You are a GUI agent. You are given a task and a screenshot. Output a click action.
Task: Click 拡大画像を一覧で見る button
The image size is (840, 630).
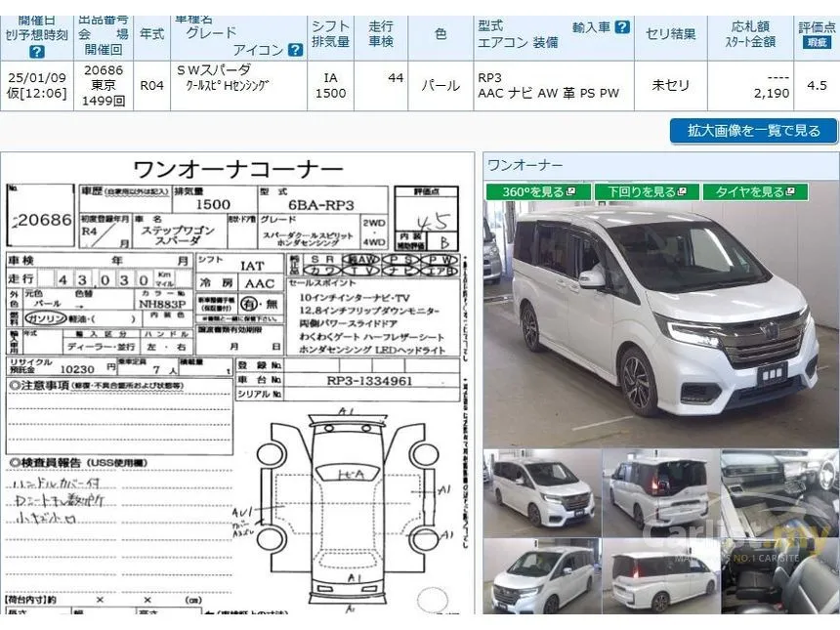click(753, 131)
